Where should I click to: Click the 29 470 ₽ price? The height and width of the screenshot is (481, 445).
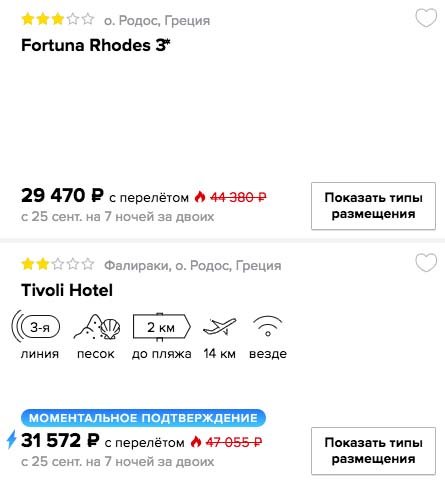[62, 195]
